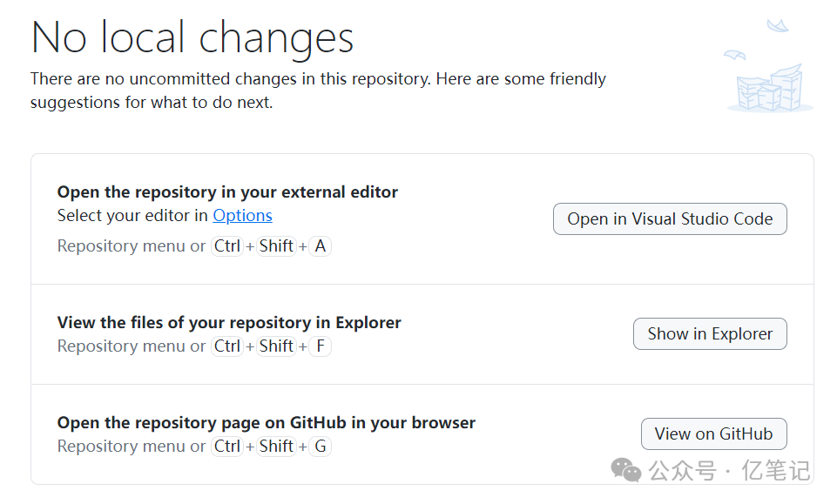This screenshot has height=504, width=837.
Task: Click the G keycap badge
Action: 320,446
